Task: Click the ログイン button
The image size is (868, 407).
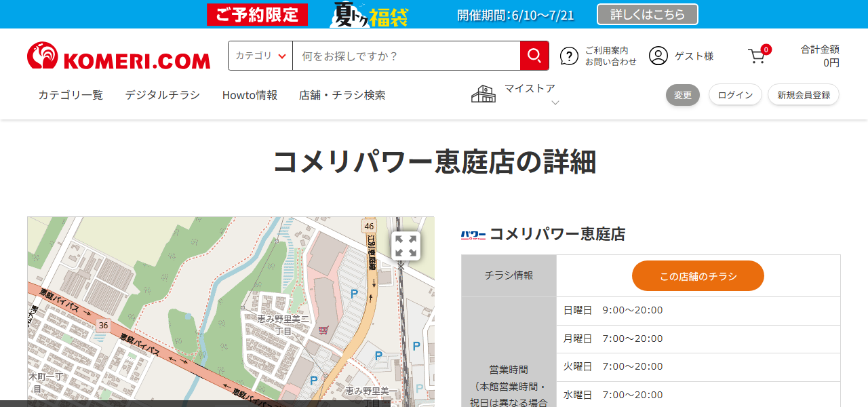Action: [x=735, y=95]
